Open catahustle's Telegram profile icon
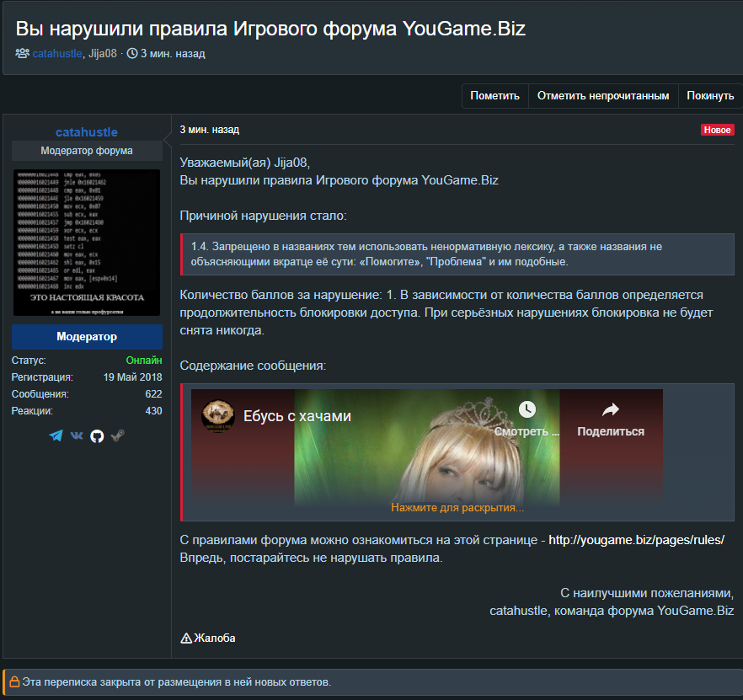This screenshot has height=700, width=743. [56, 435]
